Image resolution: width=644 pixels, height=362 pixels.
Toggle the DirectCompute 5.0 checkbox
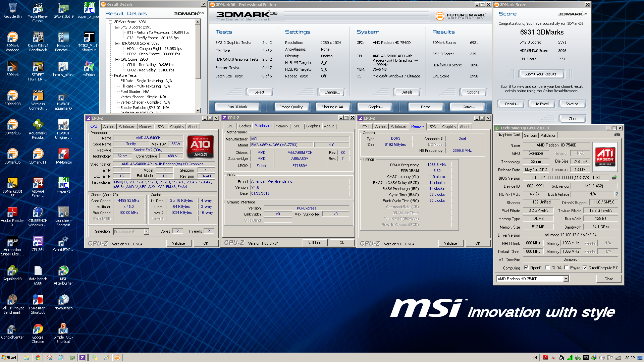pyautogui.click(x=585, y=267)
